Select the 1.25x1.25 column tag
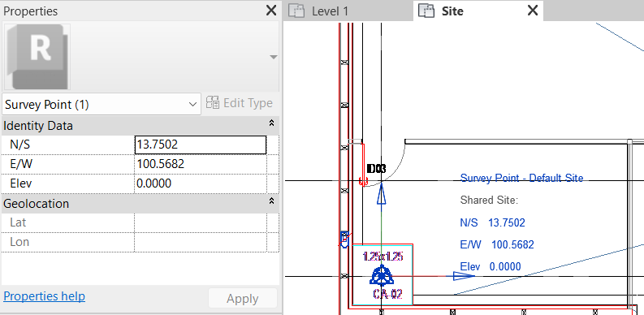 tap(383, 257)
